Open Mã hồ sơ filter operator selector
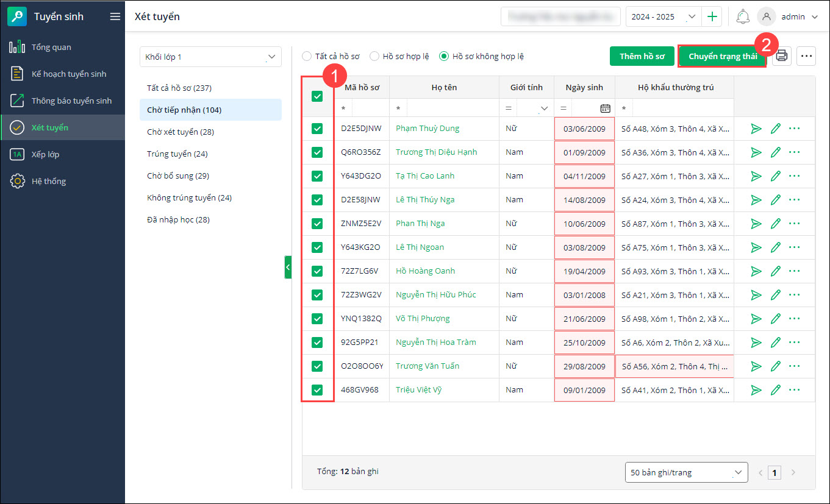The height and width of the screenshot is (504, 830). coord(344,108)
